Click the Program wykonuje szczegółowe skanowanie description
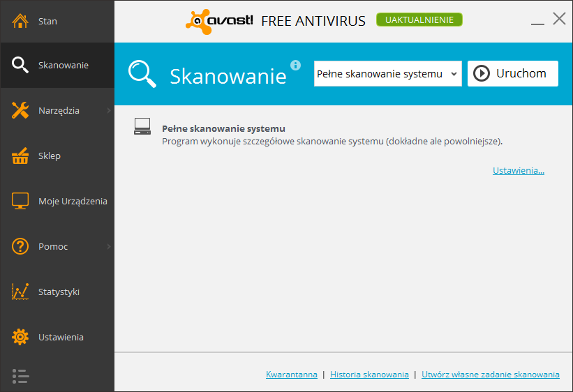573x392 pixels. 332,142
